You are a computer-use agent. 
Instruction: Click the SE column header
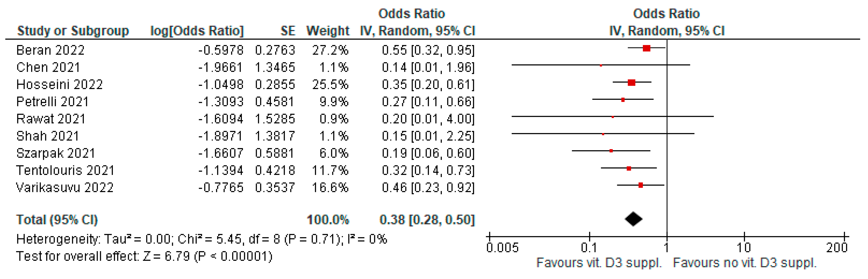288,31
